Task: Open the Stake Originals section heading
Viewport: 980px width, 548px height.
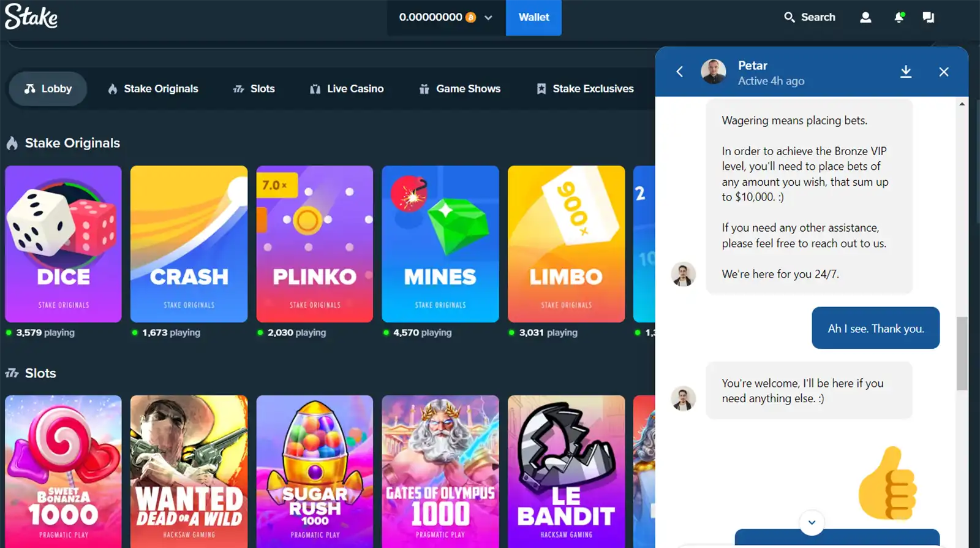Action: tap(63, 143)
